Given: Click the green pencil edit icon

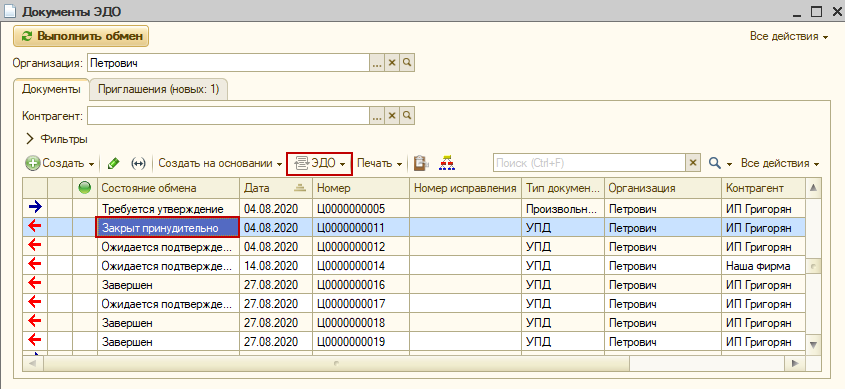Looking at the screenshot, I should pos(113,163).
